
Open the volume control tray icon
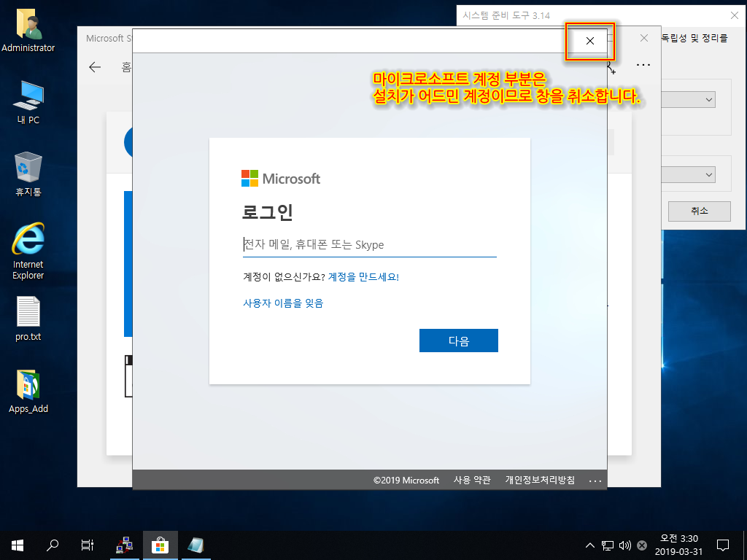click(624, 545)
